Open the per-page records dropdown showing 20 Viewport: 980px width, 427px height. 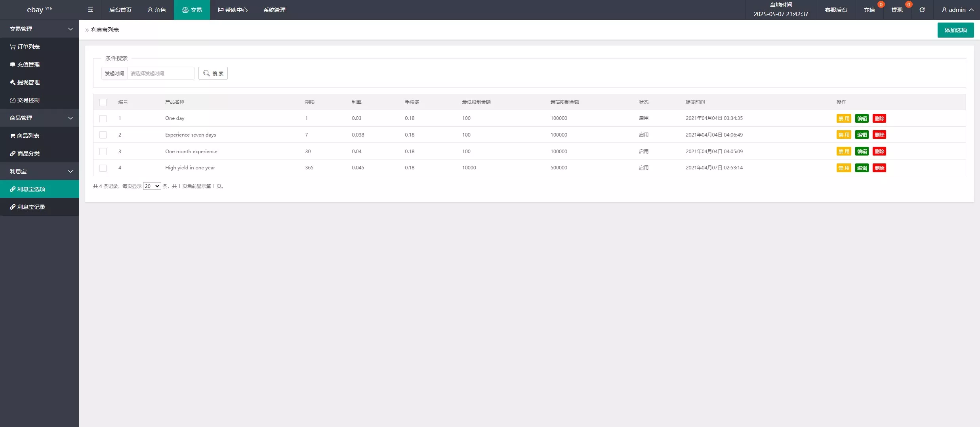point(152,186)
